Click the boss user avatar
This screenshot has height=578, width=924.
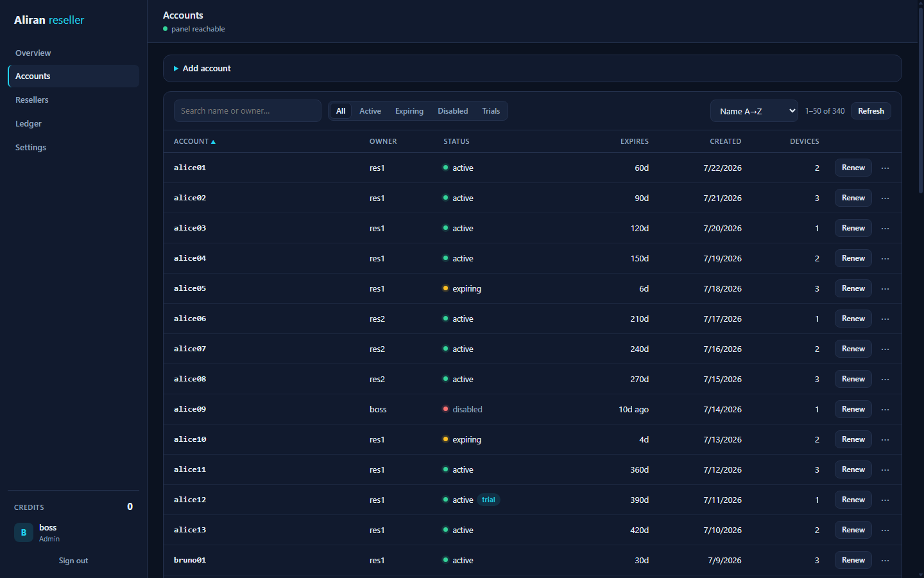[24, 532]
